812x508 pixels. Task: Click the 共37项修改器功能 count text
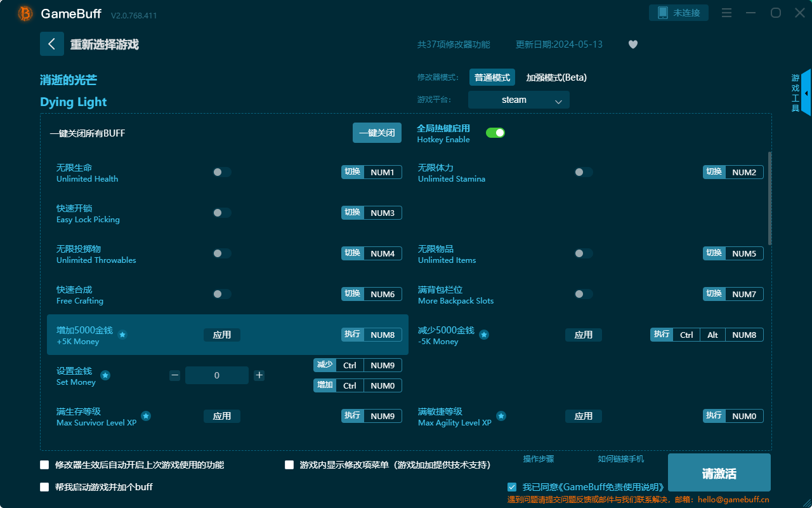454,44
